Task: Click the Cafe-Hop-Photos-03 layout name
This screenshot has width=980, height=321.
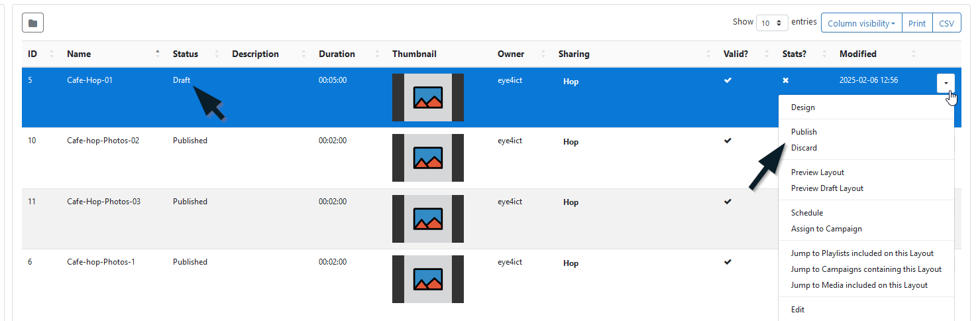Action: click(x=104, y=202)
